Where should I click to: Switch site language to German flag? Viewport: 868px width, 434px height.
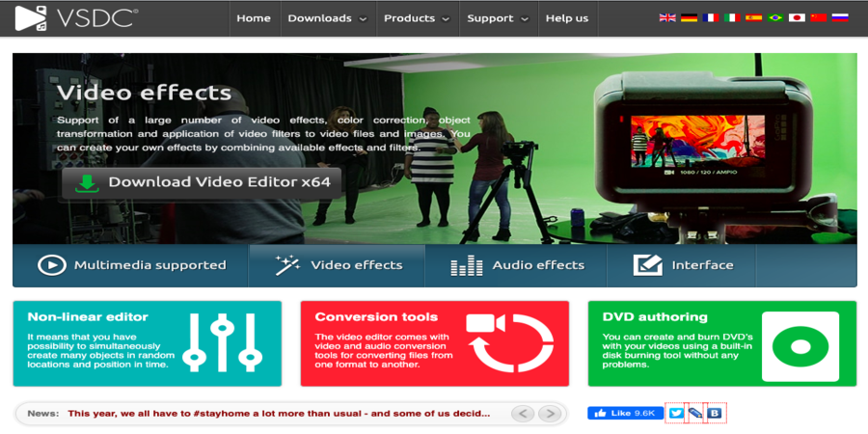coord(690,17)
